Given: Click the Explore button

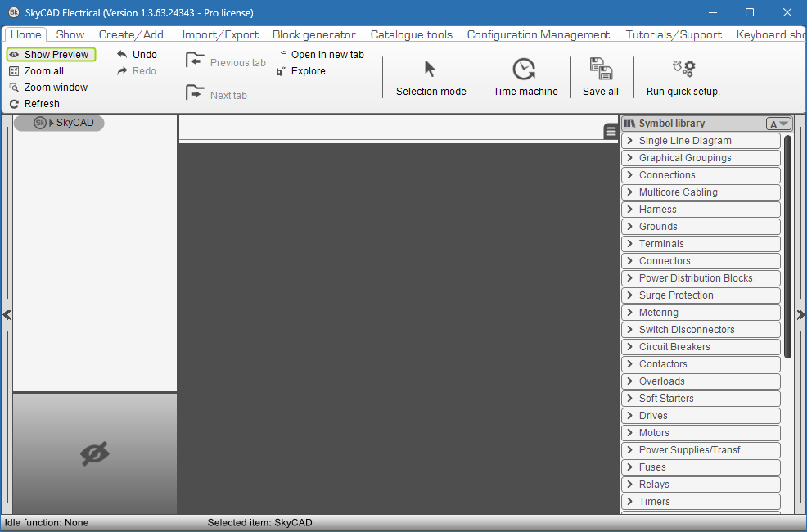Looking at the screenshot, I should pos(308,71).
